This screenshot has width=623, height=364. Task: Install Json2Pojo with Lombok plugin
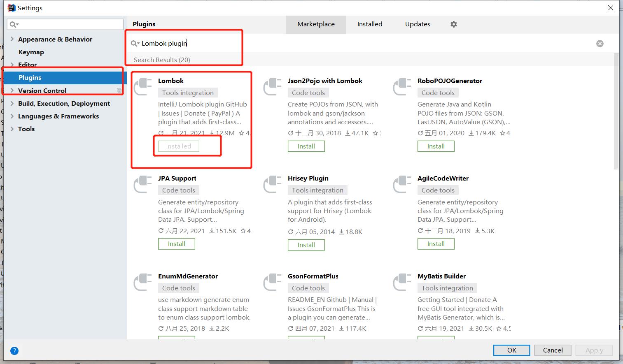(306, 146)
